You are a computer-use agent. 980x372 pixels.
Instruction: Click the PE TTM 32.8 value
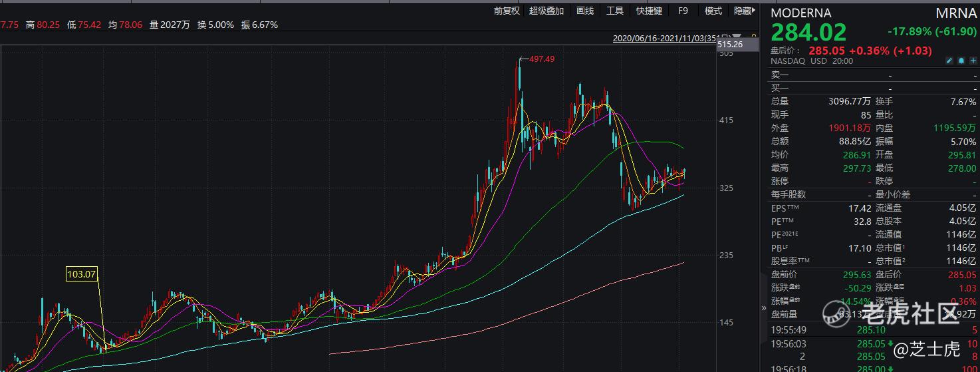point(862,222)
